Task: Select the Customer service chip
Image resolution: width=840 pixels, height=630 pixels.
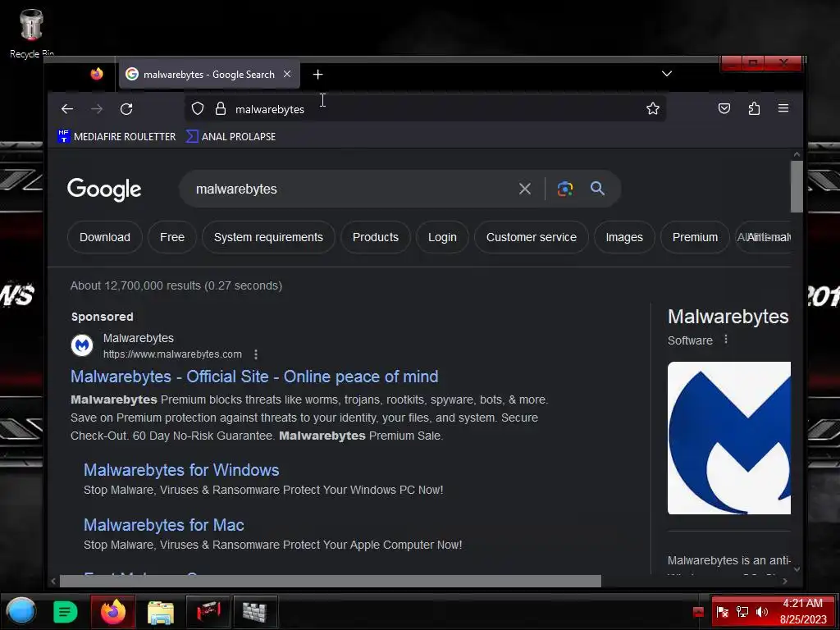Action: [x=532, y=237]
